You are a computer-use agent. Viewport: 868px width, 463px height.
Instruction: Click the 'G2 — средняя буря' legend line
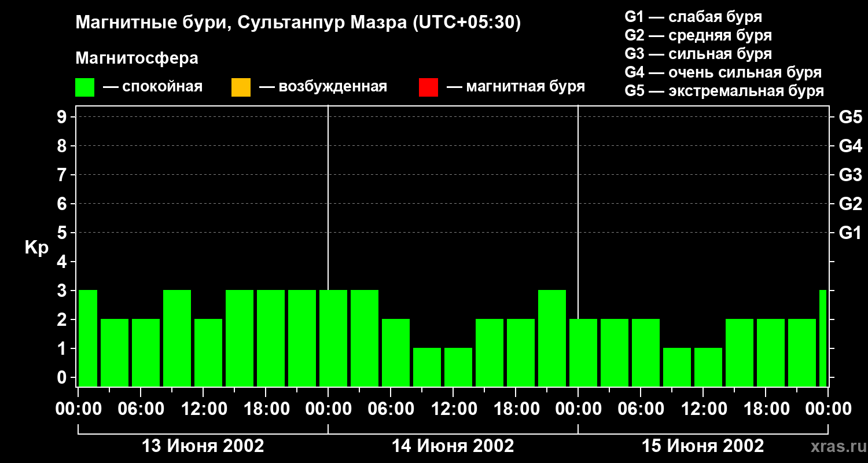pos(698,35)
